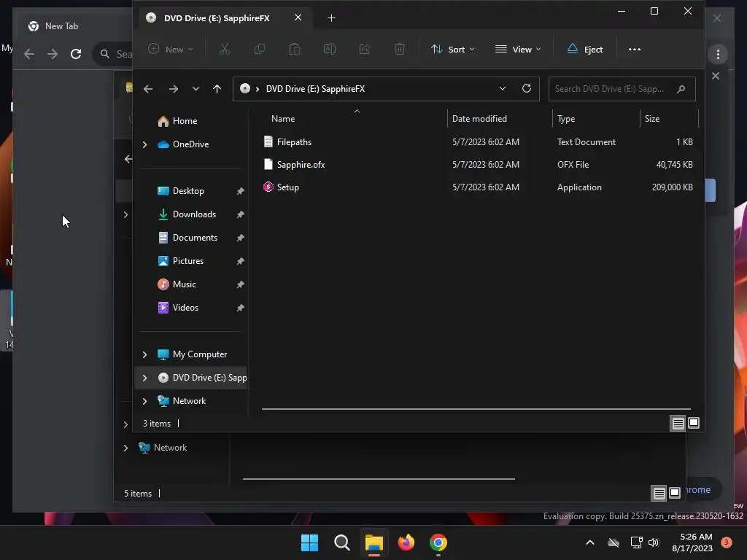Sort by the Date modified column
The height and width of the screenshot is (560, 747).
point(479,119)
